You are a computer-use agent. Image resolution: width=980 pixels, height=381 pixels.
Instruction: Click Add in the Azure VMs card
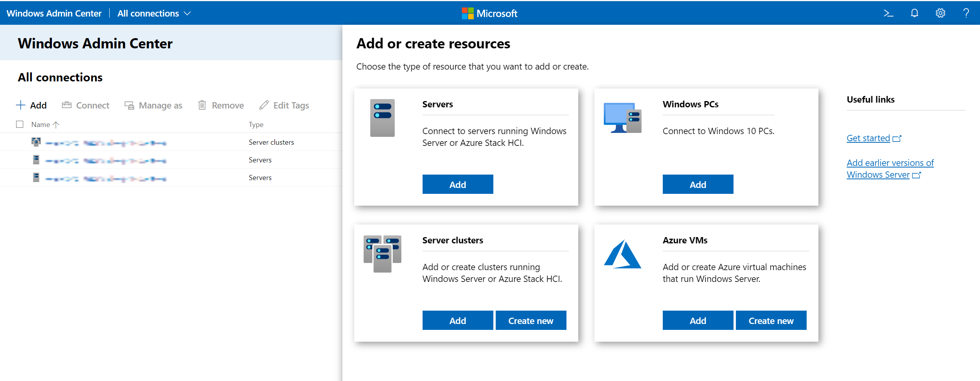point(698,320)
